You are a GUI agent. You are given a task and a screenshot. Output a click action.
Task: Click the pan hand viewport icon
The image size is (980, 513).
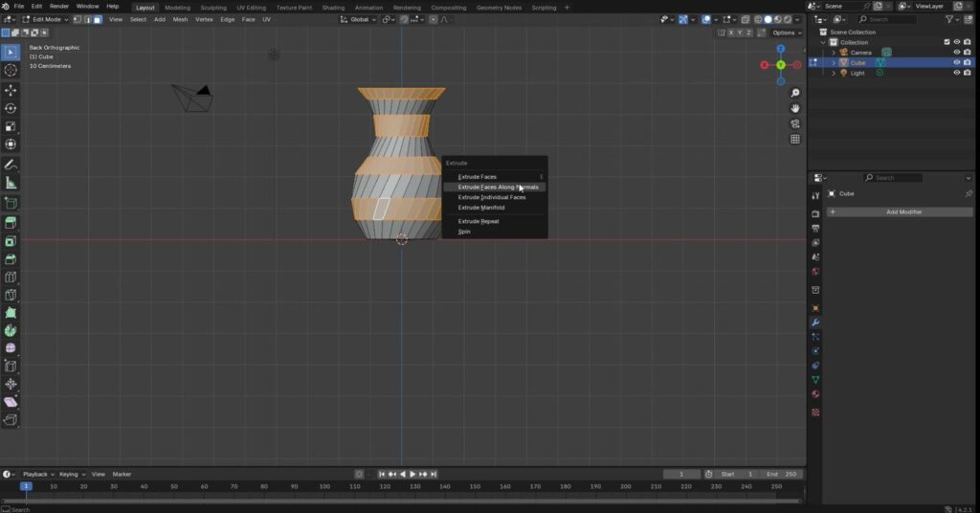[795, 108]
